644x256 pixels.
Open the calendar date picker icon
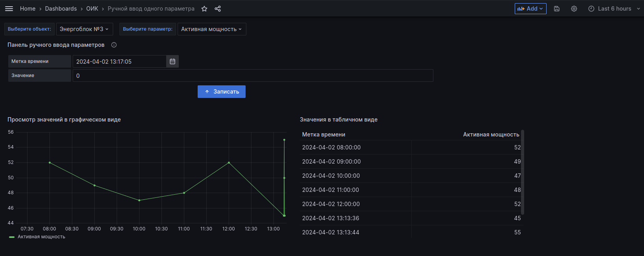(x=172, y=61)
